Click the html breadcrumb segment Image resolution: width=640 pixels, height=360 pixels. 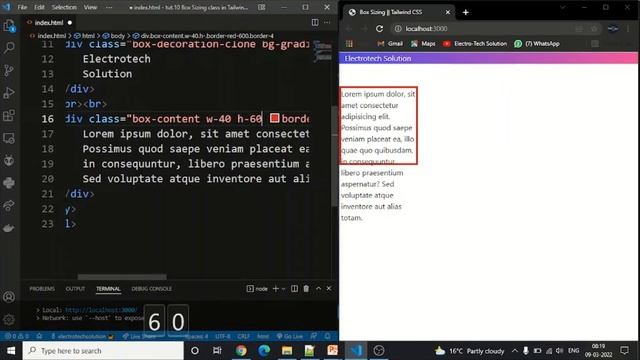pyautogui.click(x=84, y=36)
